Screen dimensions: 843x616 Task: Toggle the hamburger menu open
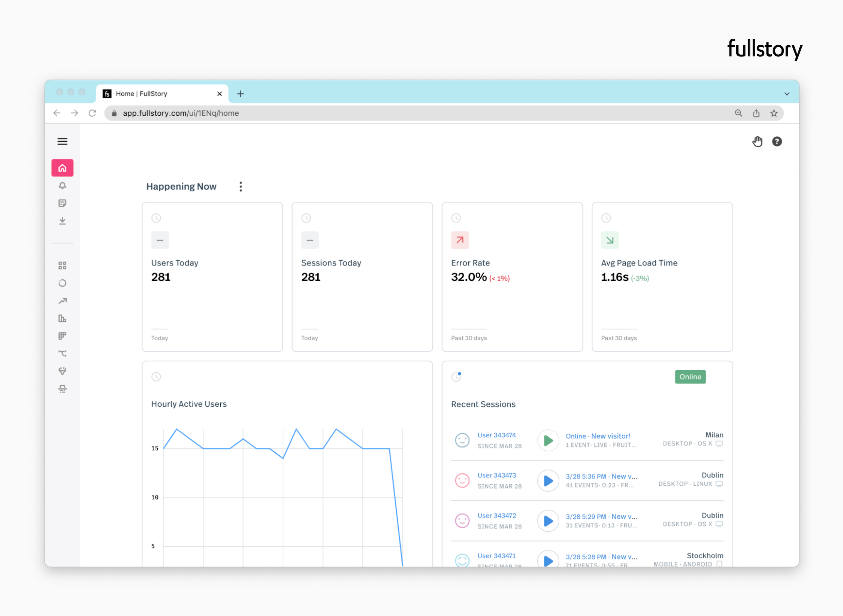(63, 141)
